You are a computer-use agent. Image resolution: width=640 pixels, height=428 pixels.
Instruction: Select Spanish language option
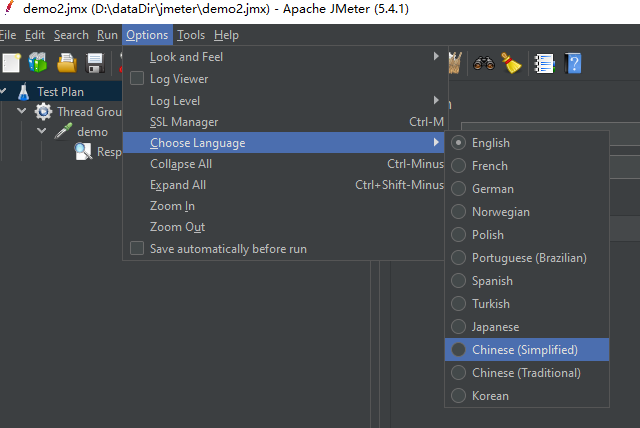click(x=527, y=281)
